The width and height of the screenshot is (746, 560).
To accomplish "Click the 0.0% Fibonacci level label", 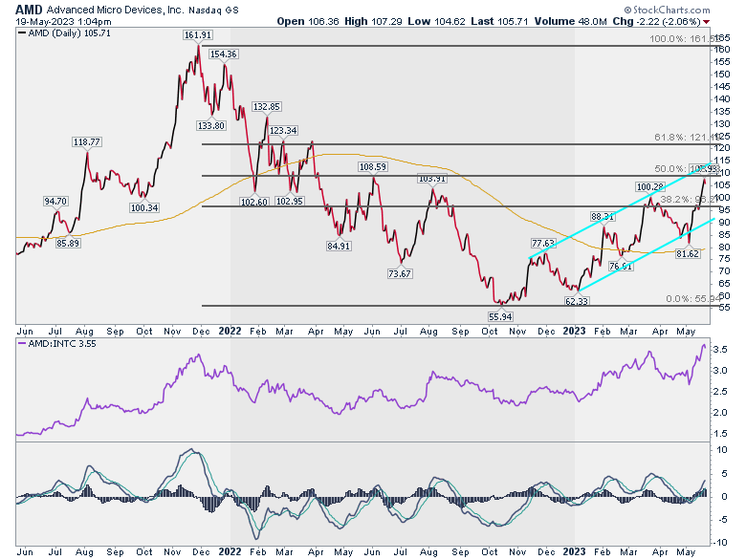I will [x=692, y=298].
